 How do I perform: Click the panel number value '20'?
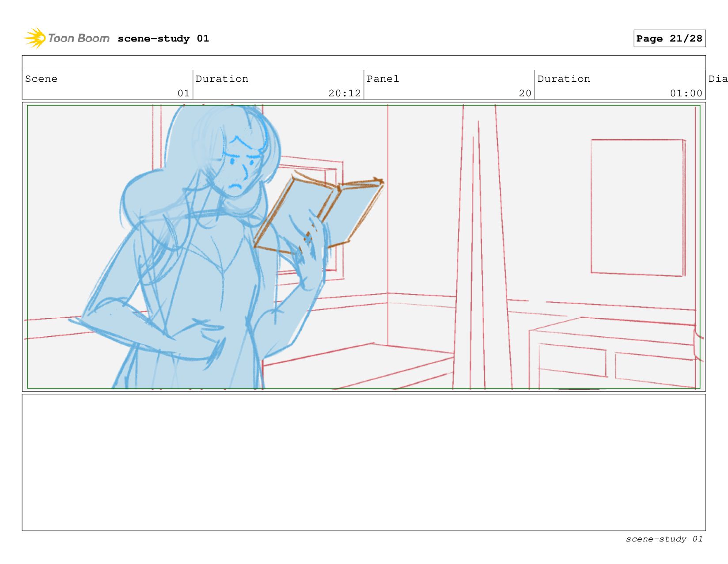click(525, 93)
